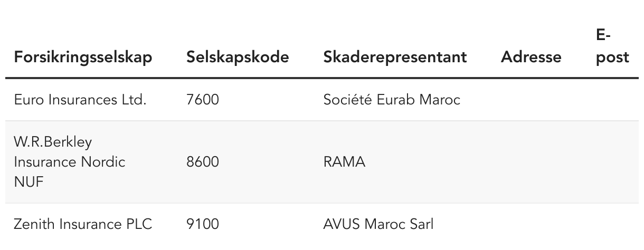This screenshot has width=644, height=250.
Task: Click empty E-post cell in AVUS Maroc row
Action: 612,224
